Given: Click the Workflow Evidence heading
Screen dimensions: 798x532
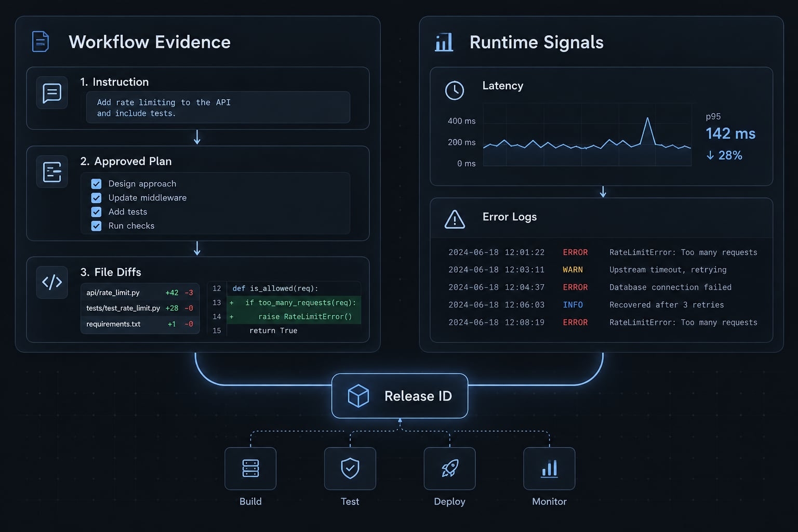Looking at the screenshot, I should (x=150, y=42).
